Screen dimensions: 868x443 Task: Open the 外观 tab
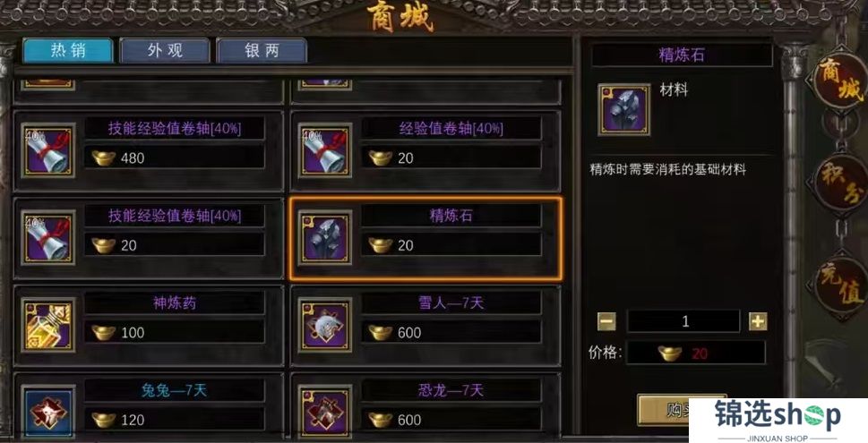tap(165, 50)
